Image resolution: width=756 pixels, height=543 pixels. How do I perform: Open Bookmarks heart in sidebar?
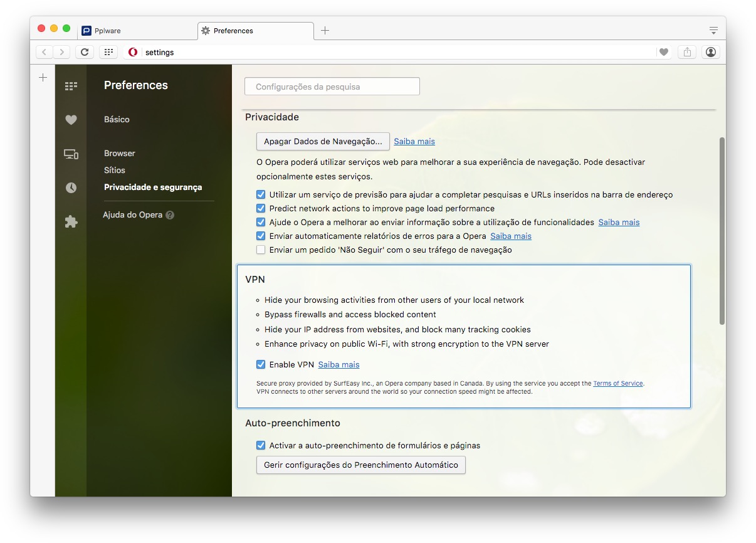71,120
